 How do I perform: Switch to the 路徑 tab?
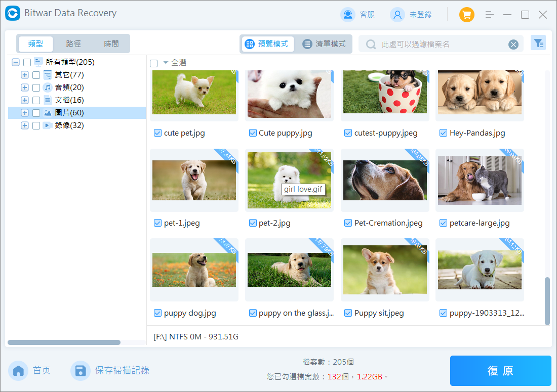pos(73,44)
